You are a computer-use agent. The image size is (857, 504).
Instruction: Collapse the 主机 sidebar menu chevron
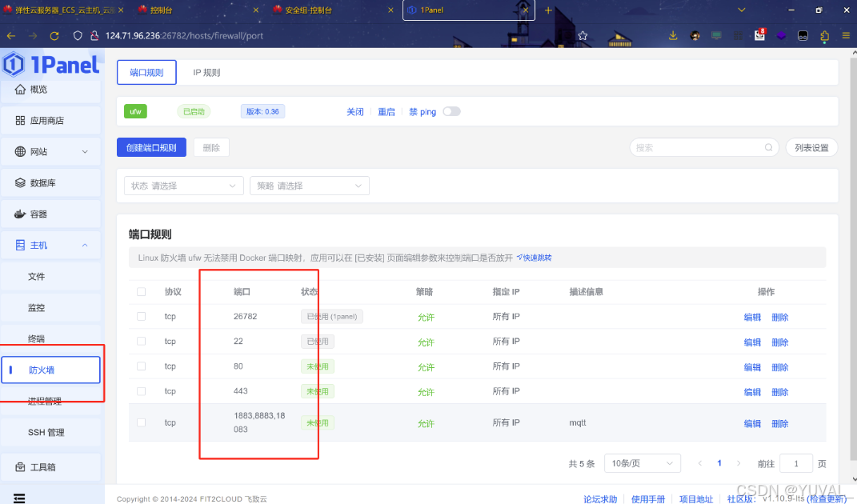point(85,245)
